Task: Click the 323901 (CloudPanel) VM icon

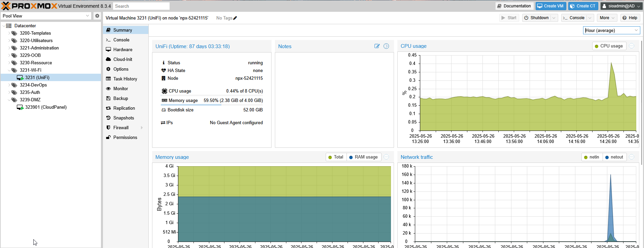Action: pos(20,107)
